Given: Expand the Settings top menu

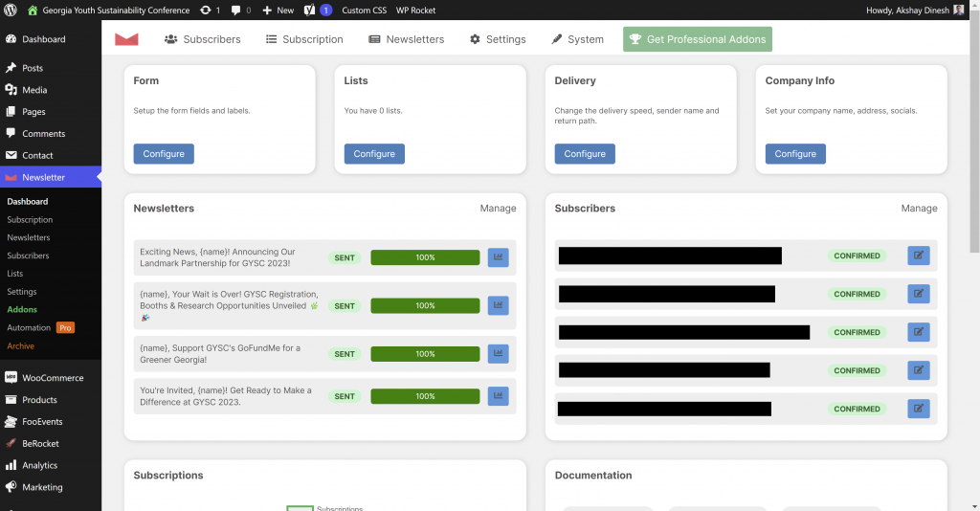Looking at the screenshot, I should 497,39.
